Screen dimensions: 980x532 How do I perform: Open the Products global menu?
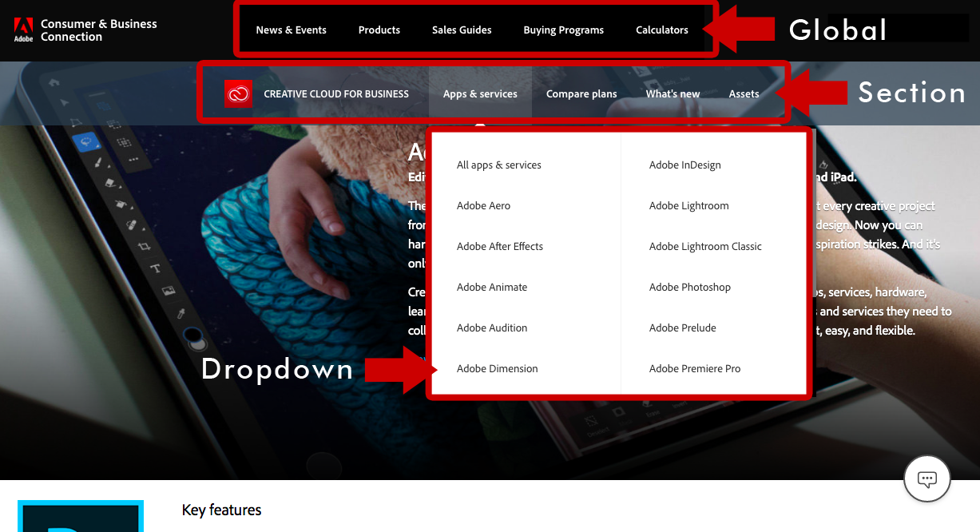[x=379, y=30]
